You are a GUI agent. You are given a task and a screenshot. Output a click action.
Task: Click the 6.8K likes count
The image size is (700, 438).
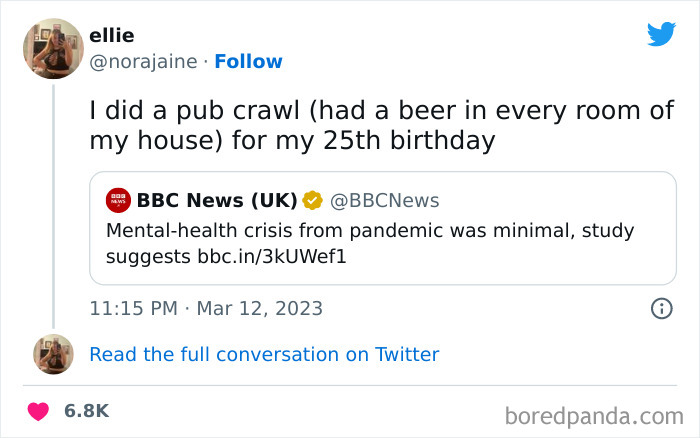point(86,412)
